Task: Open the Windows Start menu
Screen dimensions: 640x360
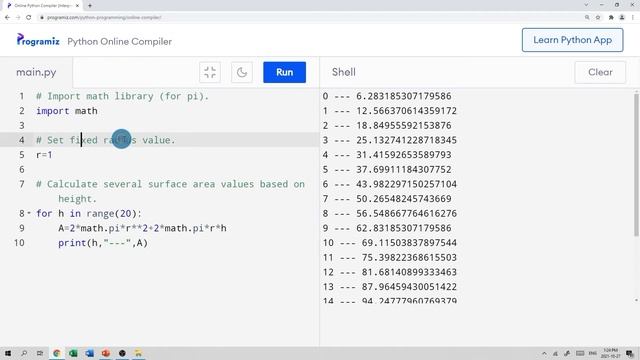Action: click(x=8, y=353)
